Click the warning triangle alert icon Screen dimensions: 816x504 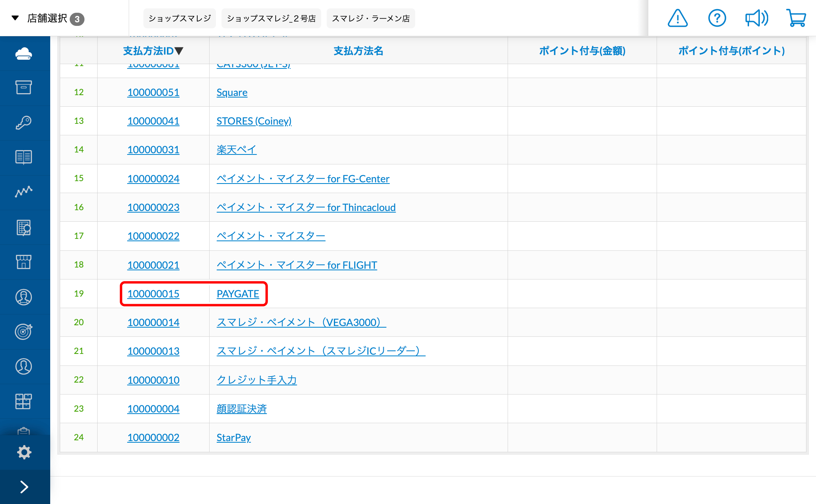677,18
